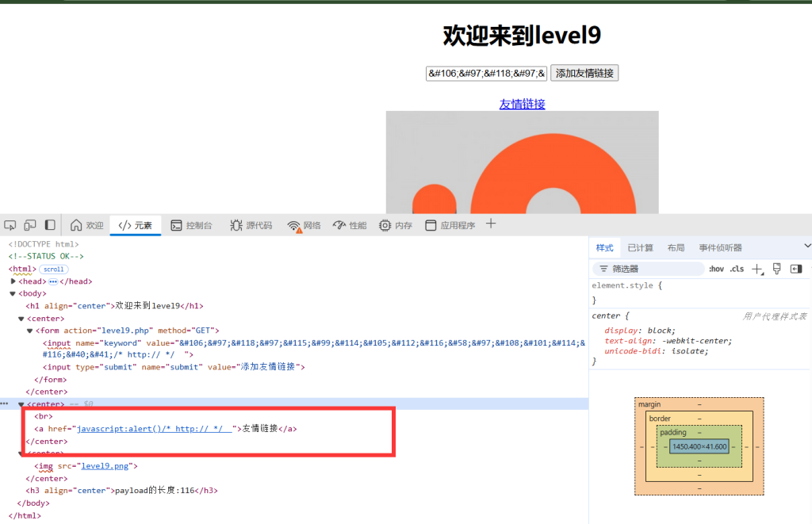
Task: Select the <br> DOM row
Action: click(44, 416)
